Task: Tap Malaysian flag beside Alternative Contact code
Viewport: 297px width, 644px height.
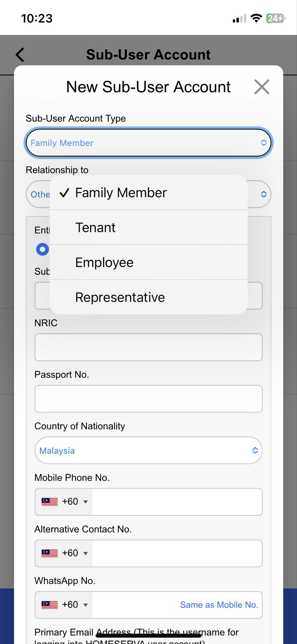Action: pyautogui.click(x=50, y=553)
